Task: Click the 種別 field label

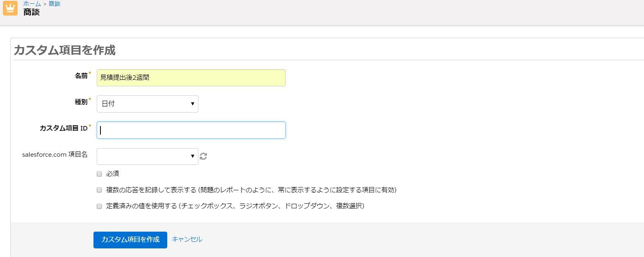Action: click(81, 102)
